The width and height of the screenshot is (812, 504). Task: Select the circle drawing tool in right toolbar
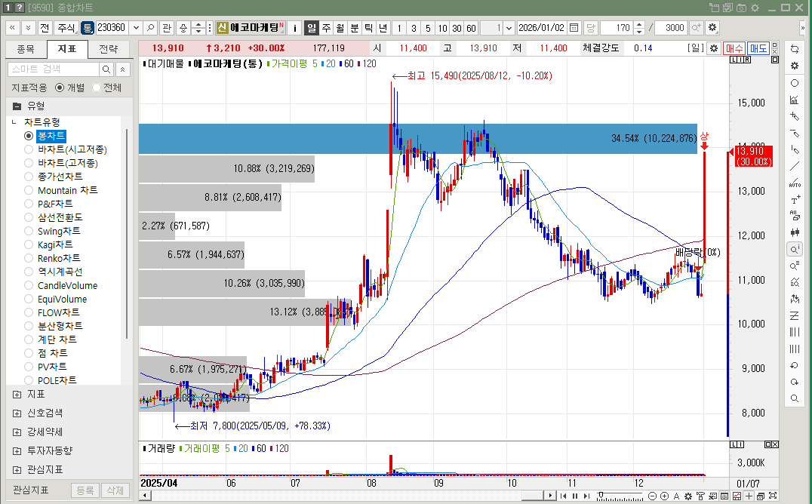pyautogui.click(x=795, y=83)
